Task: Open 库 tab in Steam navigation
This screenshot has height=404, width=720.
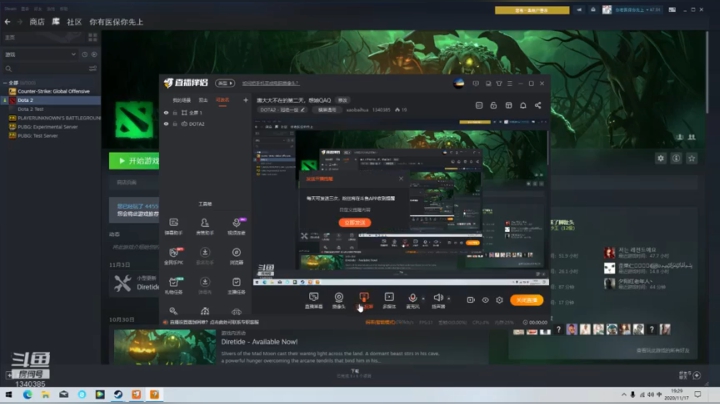Action: [x=56, y=22]
